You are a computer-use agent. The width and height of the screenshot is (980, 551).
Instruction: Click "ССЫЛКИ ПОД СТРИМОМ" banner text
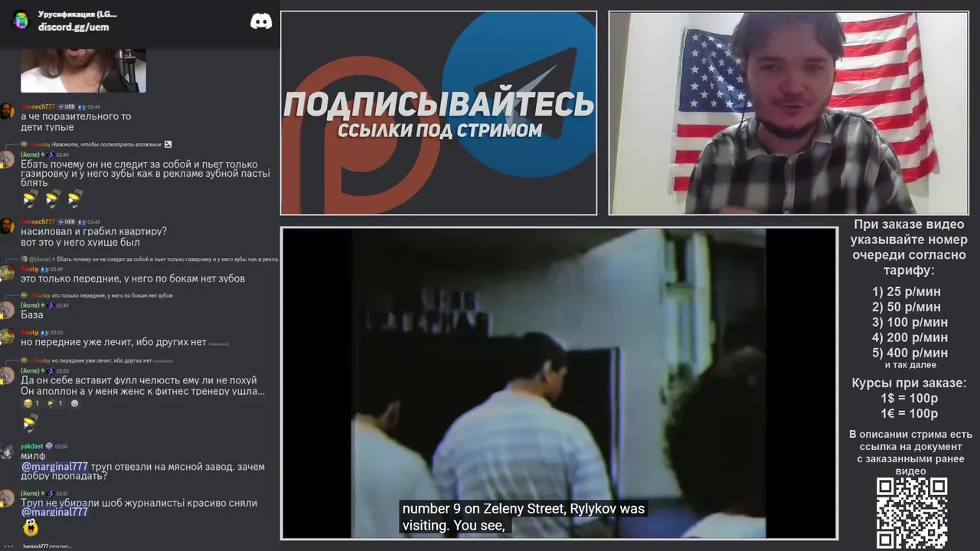(x=439, y=130)
